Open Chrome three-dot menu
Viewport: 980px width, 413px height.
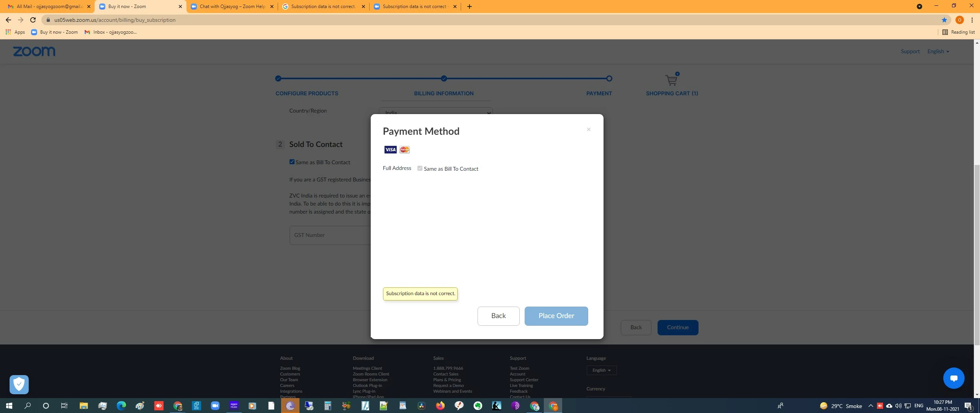972,20
